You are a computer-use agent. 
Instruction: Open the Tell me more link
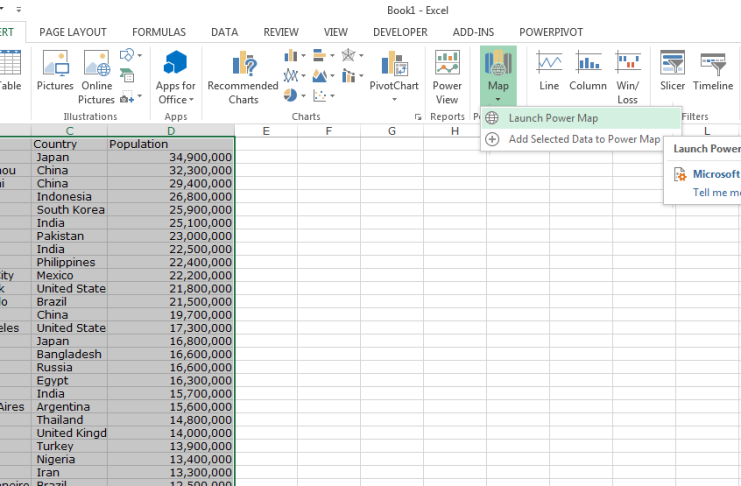pyautogui.click(x=716, y=192)
